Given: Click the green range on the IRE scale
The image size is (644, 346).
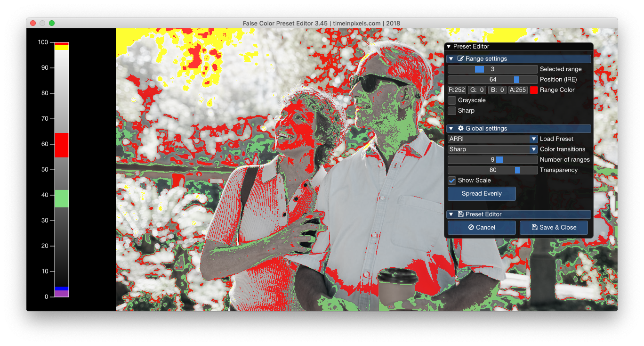Looking at the screenshot, I should pyautogui.click(x=62, y=198).
